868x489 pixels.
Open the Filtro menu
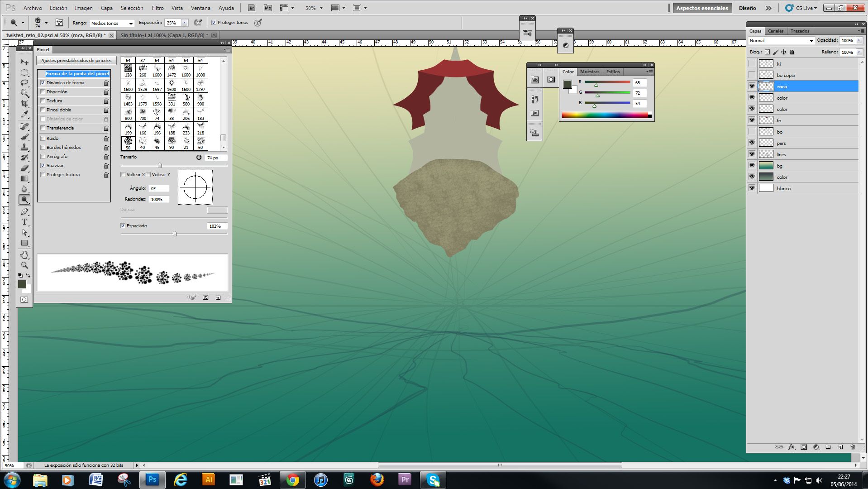[x=157, y=8]
